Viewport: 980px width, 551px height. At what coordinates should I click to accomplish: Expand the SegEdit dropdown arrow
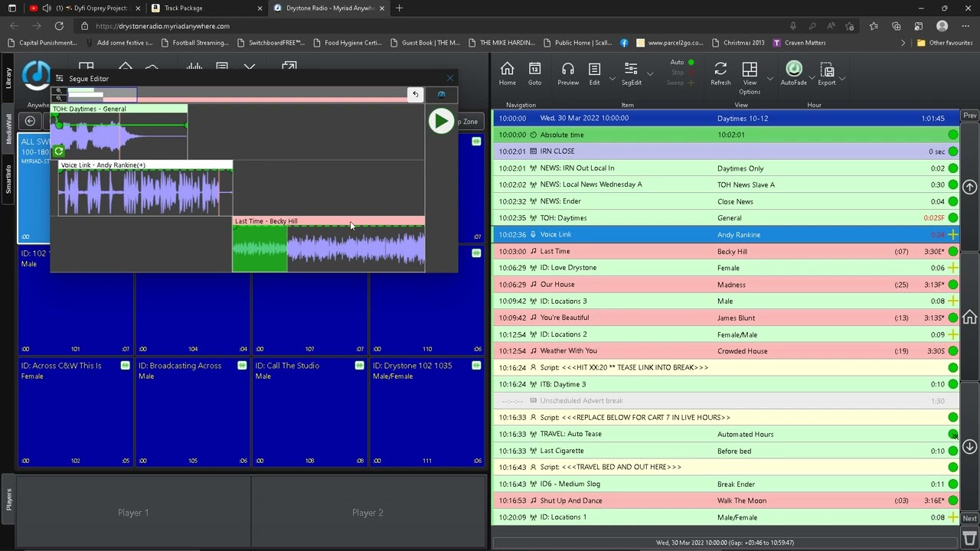(x=650, y=75)
